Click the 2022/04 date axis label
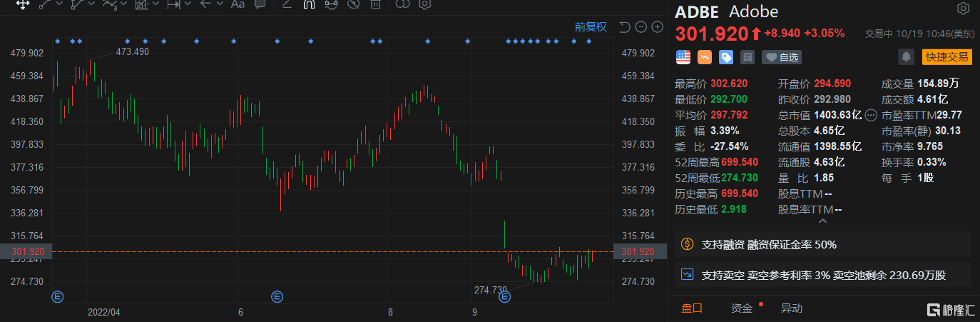Image resolution: width=980 pixels, height=322 pixels. 104,312
